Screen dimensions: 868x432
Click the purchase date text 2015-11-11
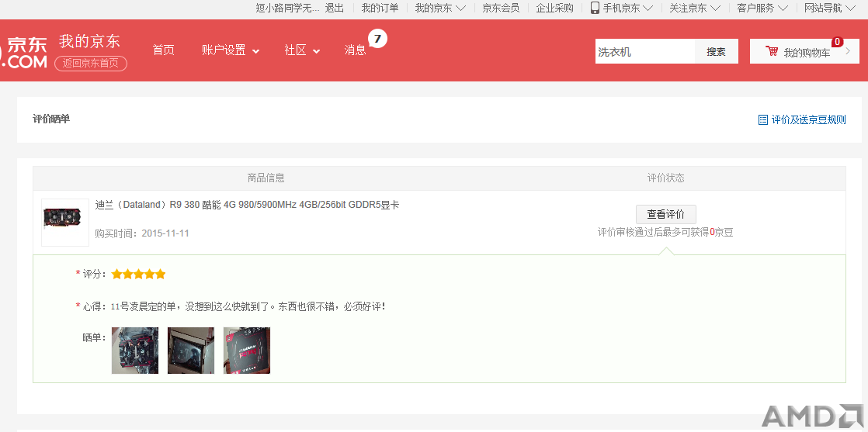point(165,233)
